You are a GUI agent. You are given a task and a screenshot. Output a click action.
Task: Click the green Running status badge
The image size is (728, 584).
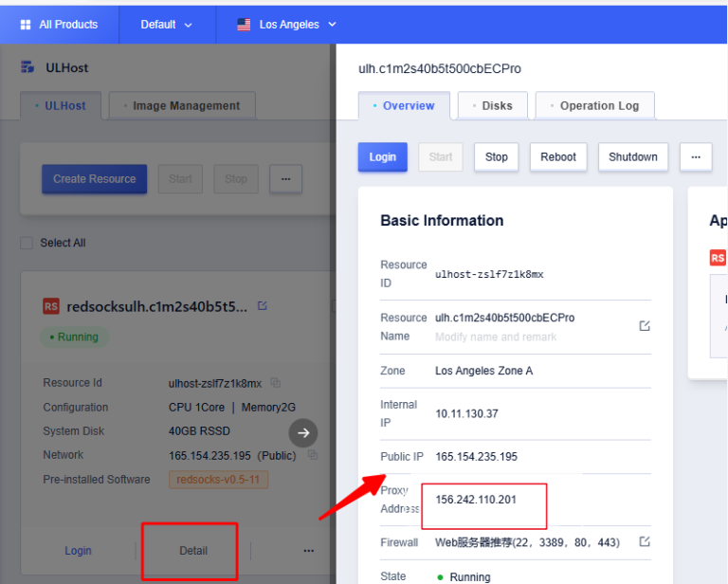[x=74, y=337]
